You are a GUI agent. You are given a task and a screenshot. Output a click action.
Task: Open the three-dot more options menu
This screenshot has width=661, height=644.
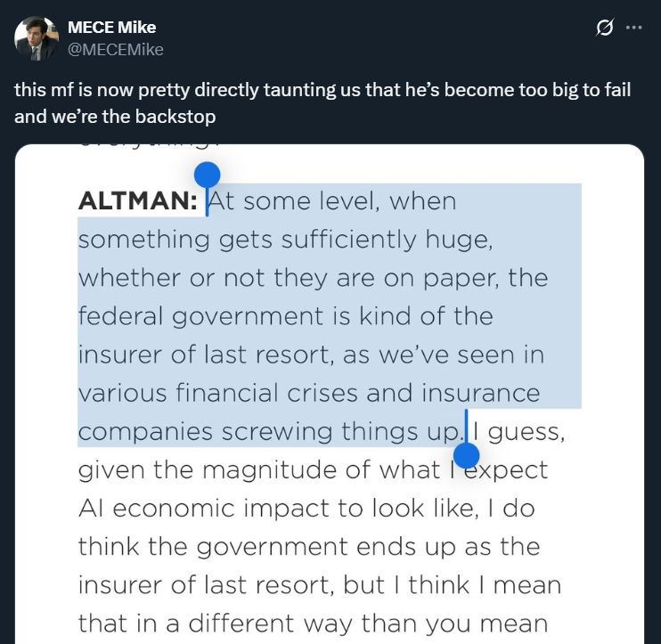(634, 28)
